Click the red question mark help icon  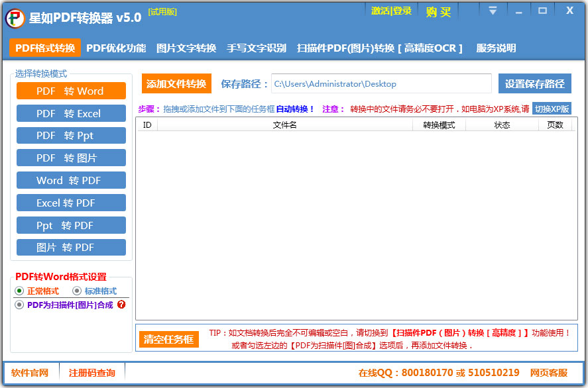121,305
